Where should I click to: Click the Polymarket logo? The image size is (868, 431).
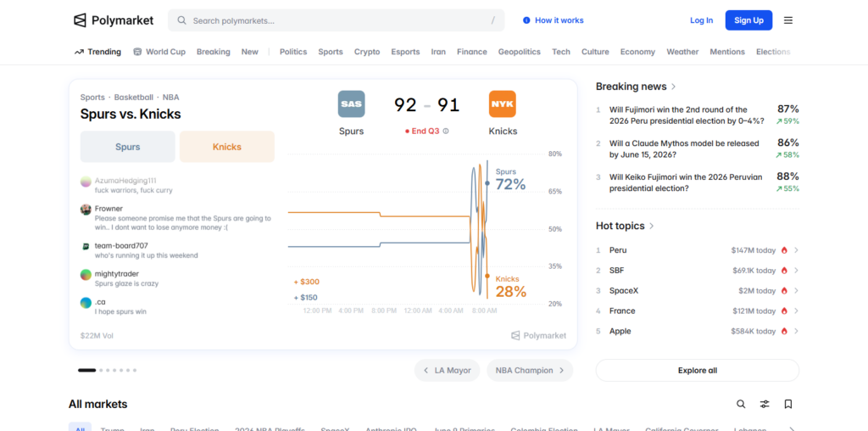pyautogui.click(x=114, y=20)
